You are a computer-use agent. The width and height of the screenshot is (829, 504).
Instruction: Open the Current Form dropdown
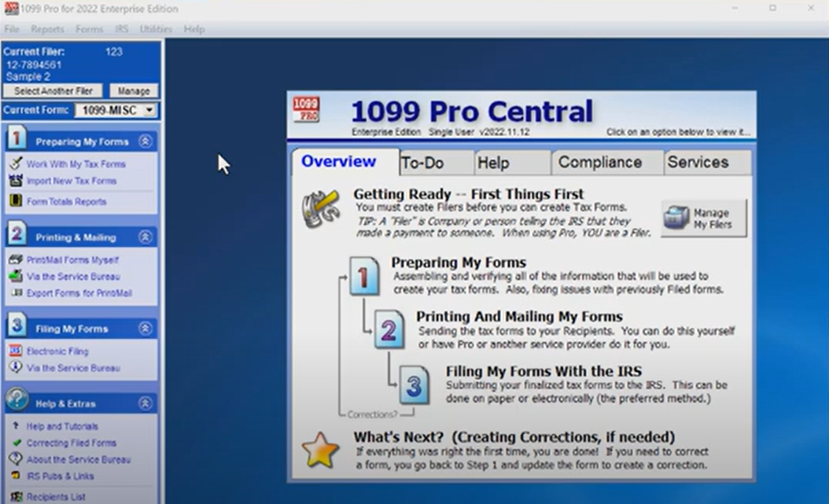[149, 109]
